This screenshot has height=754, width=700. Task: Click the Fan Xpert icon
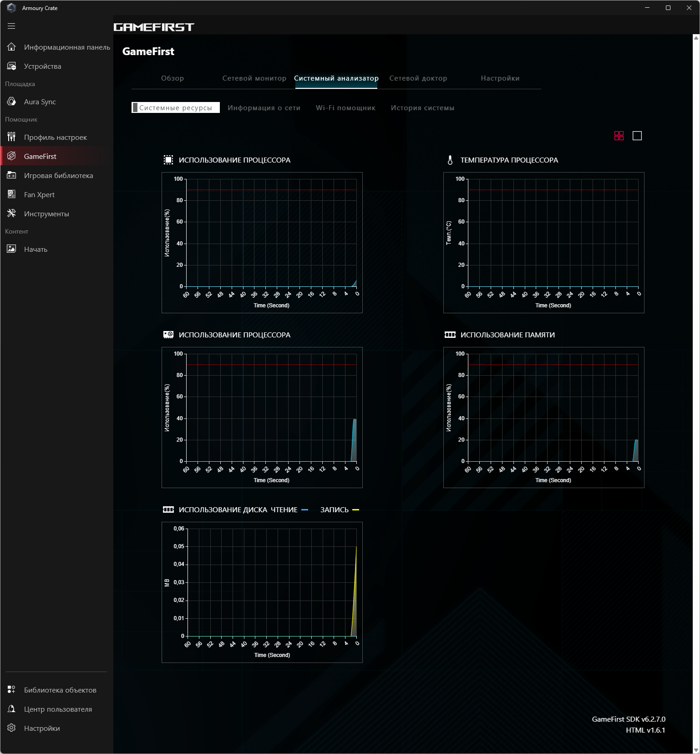click(x=11, y=194)
